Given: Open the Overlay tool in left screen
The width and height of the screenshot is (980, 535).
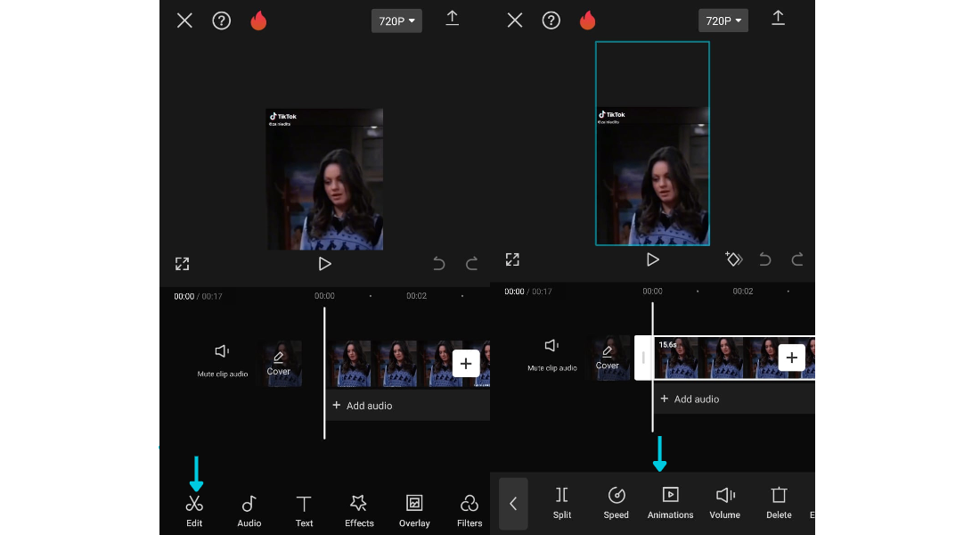Looking at the screenshot, I should pos(414,511).
